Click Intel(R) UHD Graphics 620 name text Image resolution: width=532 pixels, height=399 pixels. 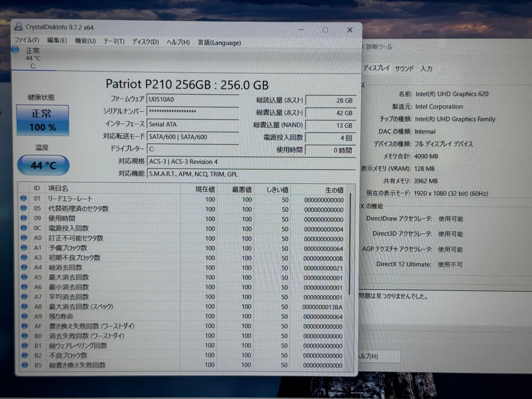452,94
